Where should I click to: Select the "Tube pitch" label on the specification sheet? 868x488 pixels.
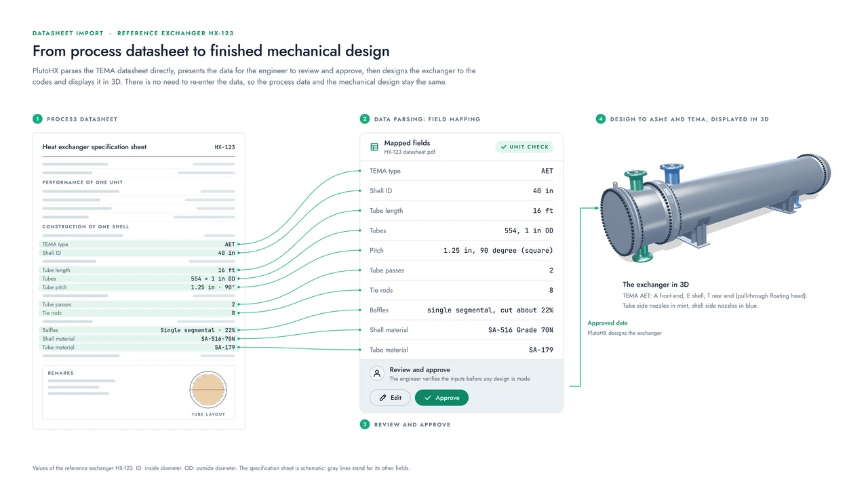54,287
